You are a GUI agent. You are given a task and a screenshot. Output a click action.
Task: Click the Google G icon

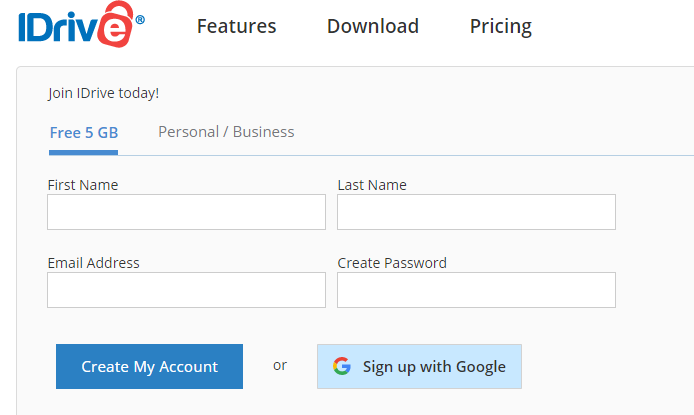click(342, 366)
